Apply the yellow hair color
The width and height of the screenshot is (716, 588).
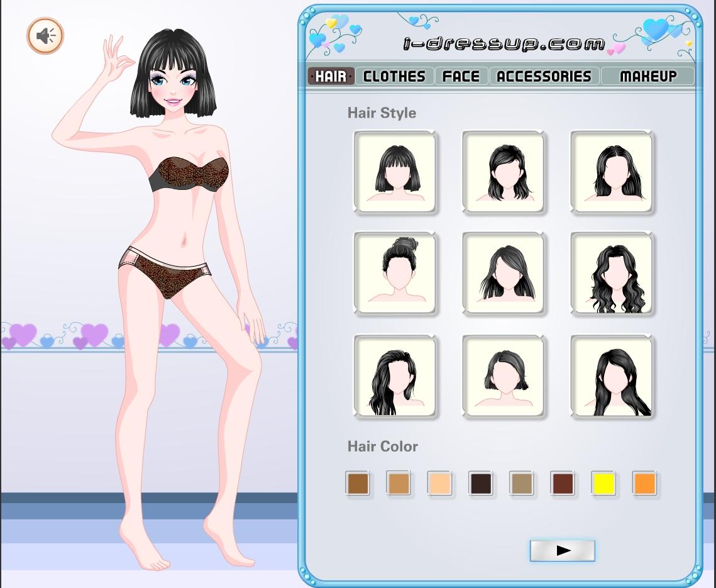click(603, 484)
